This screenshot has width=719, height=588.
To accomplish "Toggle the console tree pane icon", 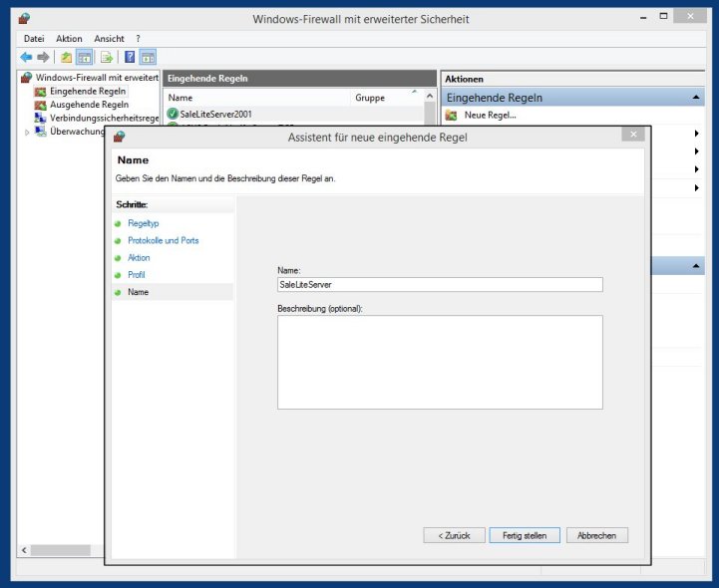I will [x=85, y=57].
